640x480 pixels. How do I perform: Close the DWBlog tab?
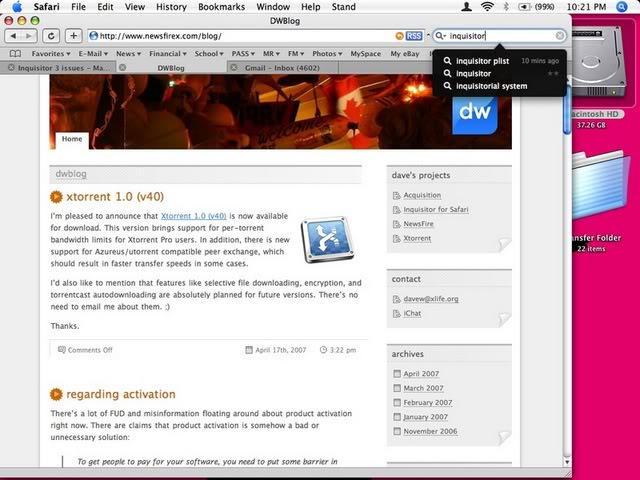122,68
